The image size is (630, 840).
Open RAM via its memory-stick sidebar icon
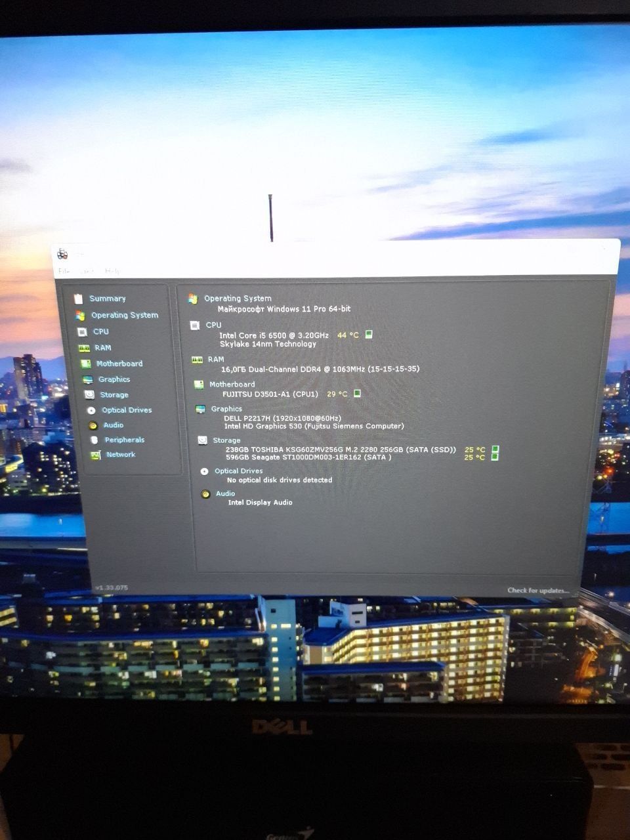(x=84, y=348)
